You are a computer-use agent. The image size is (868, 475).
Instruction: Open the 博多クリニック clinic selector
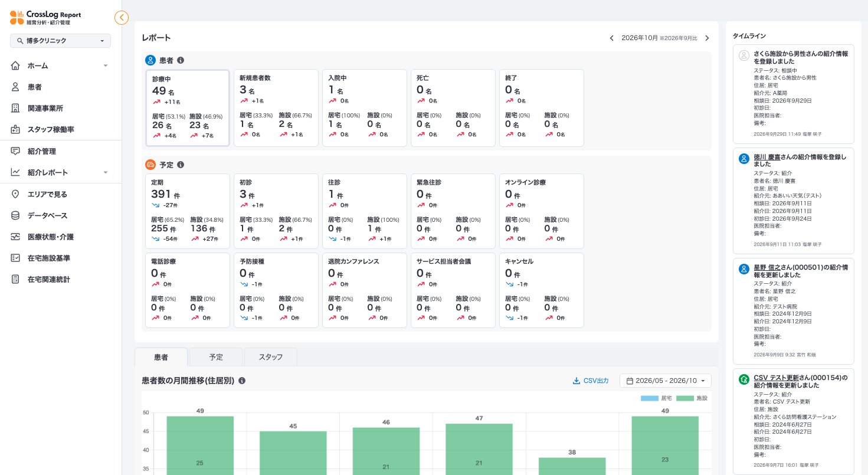coord(60,41)
